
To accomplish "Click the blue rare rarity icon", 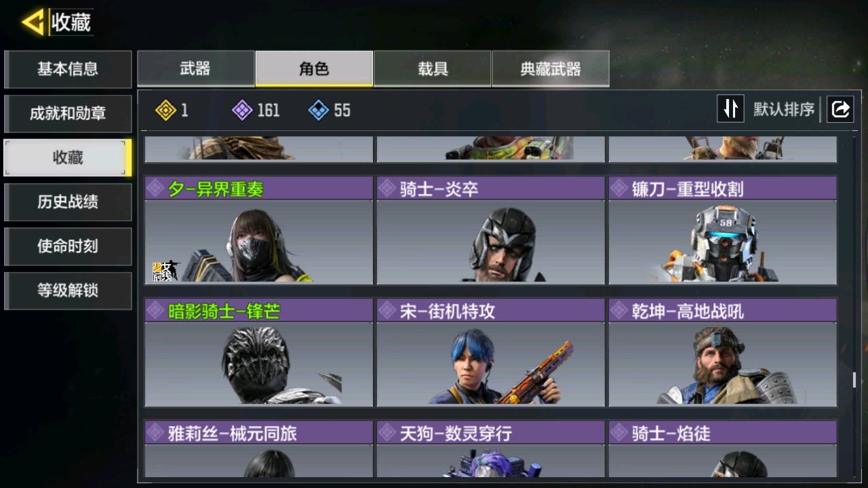I will (318, 110).
